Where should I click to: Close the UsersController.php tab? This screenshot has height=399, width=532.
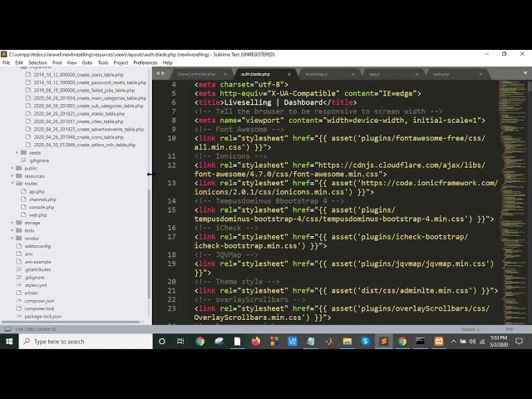[x=225, y=74]
